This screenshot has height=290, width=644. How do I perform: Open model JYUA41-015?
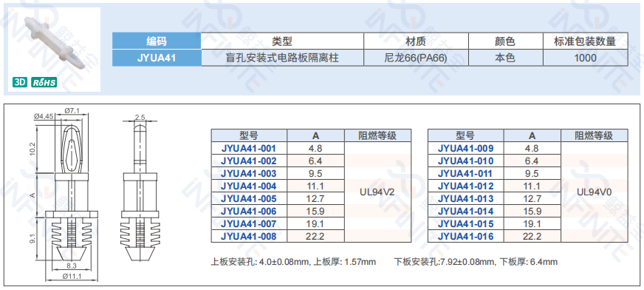click(x=466, y=223)
